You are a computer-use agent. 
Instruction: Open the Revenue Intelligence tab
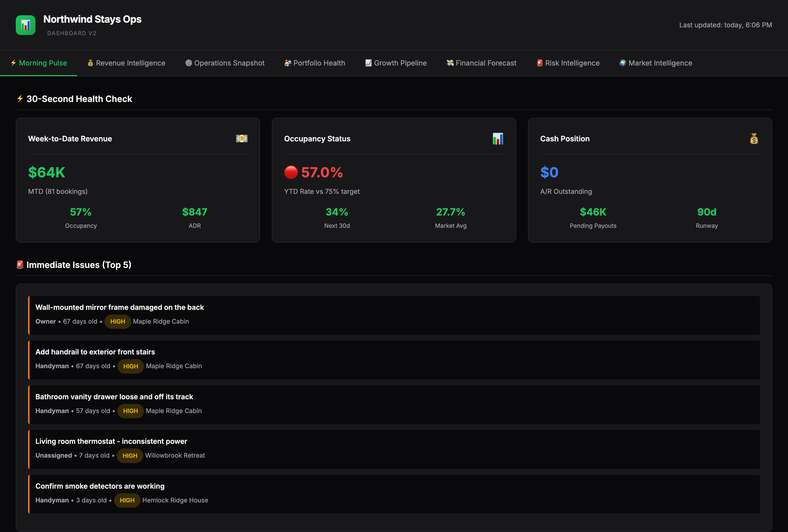click(126, 63)
